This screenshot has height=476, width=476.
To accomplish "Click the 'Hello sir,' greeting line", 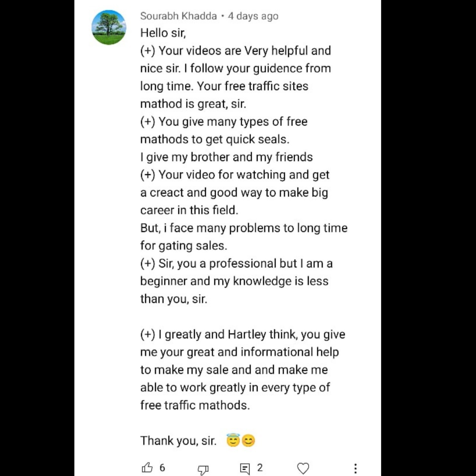I will point(163,33).
